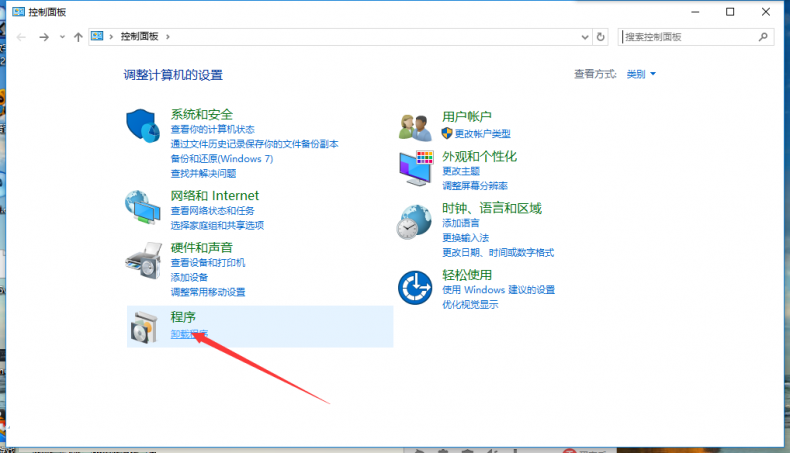790x453 pixels.
Task: Open 外观和个性化 category heading
Action: 479,156
